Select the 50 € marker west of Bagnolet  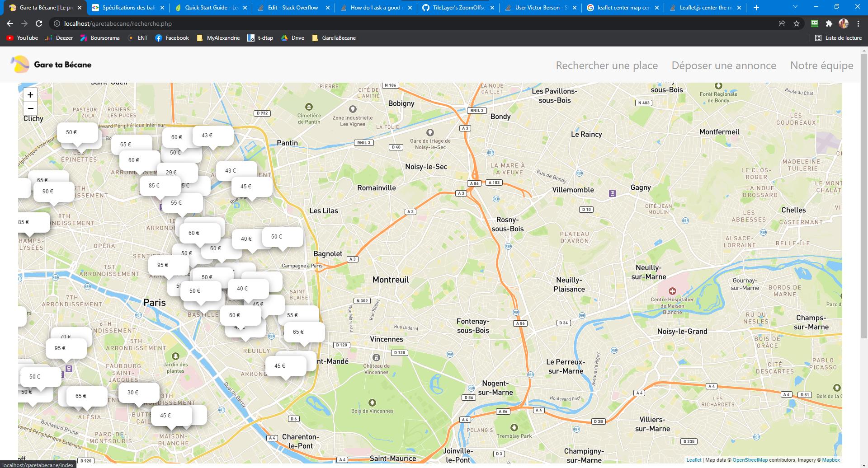coord(283,237)
